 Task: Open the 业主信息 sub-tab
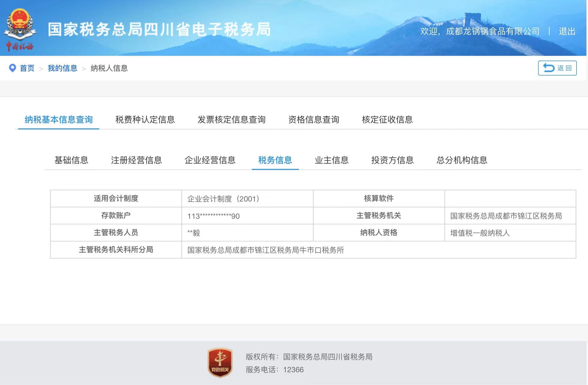coord(332,160)
